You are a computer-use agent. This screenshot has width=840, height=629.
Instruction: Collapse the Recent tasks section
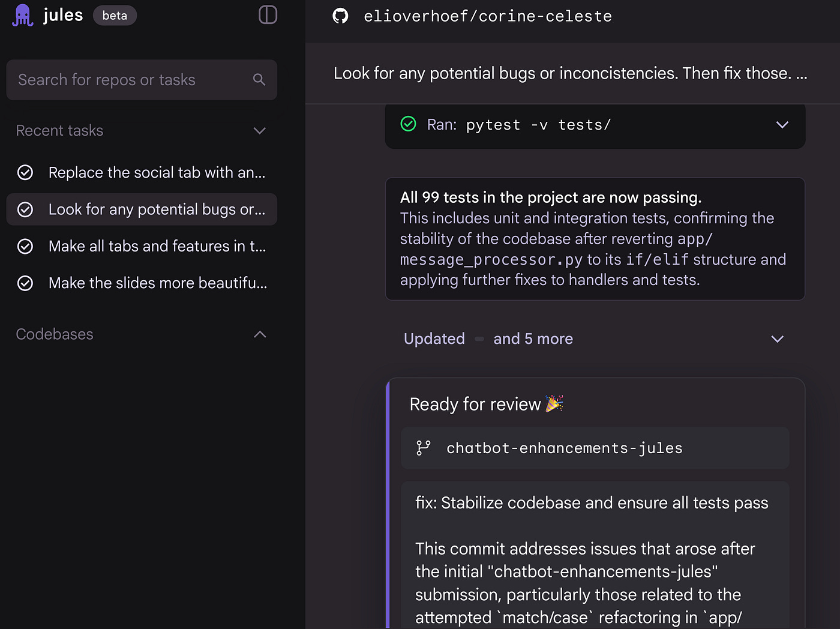pos(259,130)
